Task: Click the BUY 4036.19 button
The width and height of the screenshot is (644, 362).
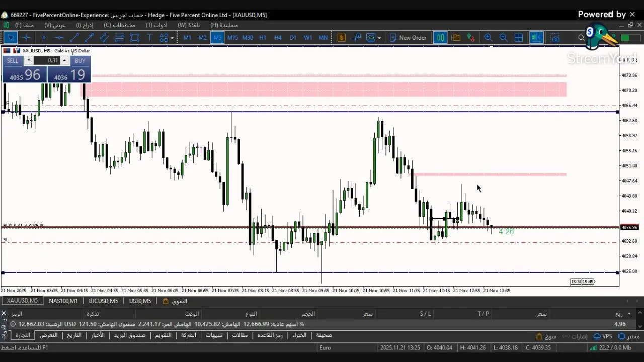Action: [x=69, y=74]
